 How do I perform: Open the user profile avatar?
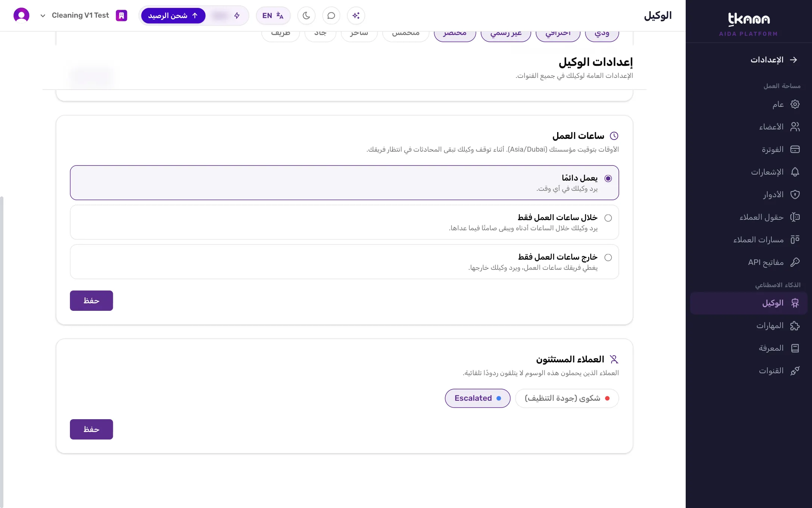[21, 16]
